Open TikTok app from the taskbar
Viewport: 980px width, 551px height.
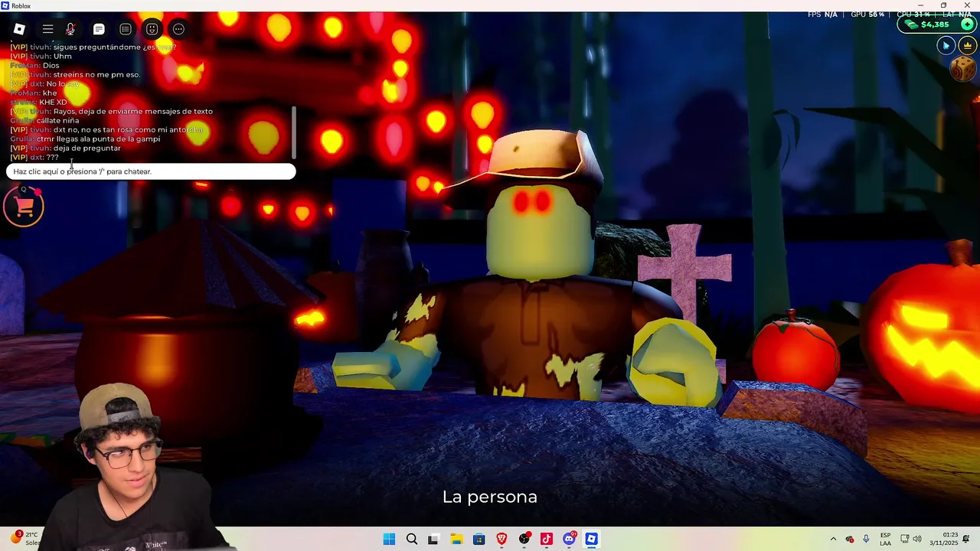tap(547, 539)
